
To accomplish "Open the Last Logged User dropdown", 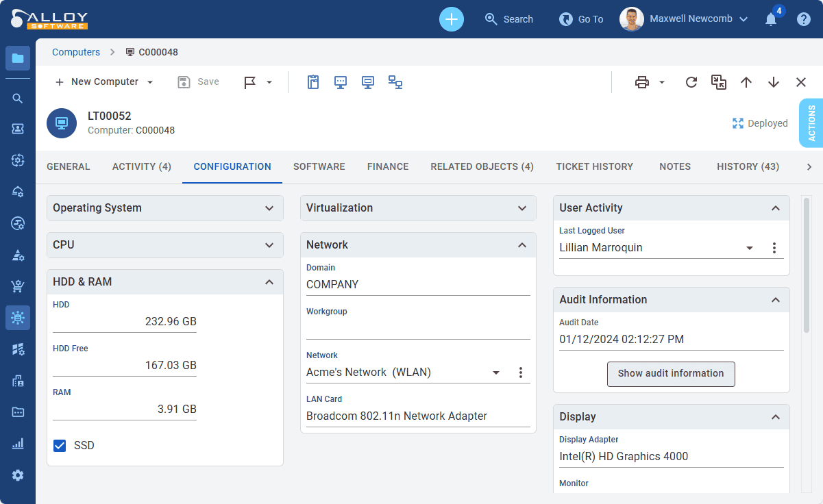I will point(750,248).
